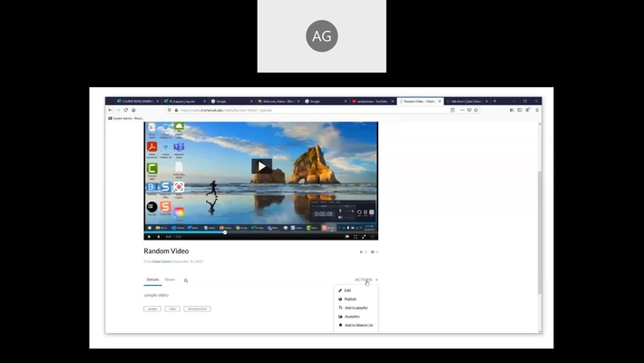The image size is (644, 363).
Task: Click the 'demonstration' tag
Action: 198,309
